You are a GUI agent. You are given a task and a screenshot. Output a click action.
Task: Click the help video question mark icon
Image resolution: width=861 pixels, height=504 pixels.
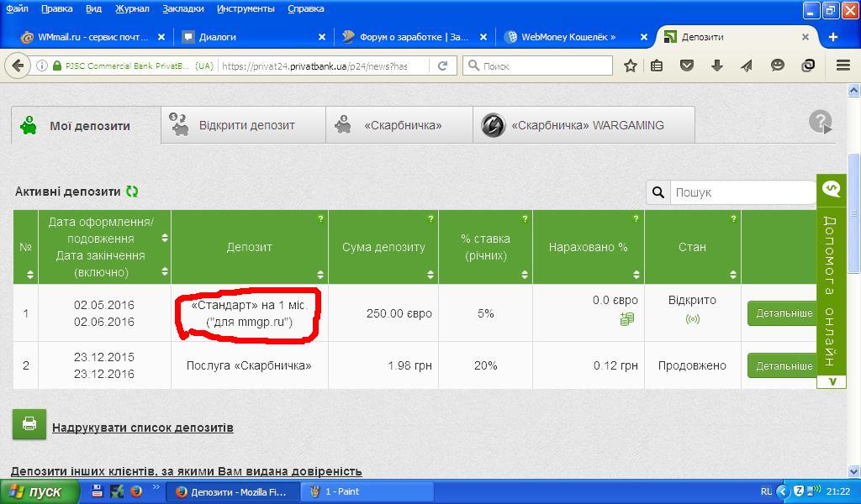[x=821, y=123]
